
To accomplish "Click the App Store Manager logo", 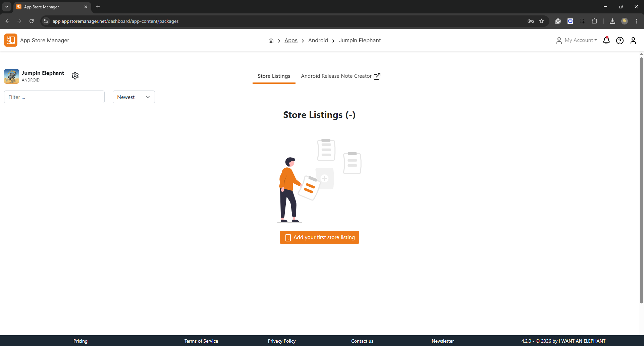I will (x=11, y=40).
